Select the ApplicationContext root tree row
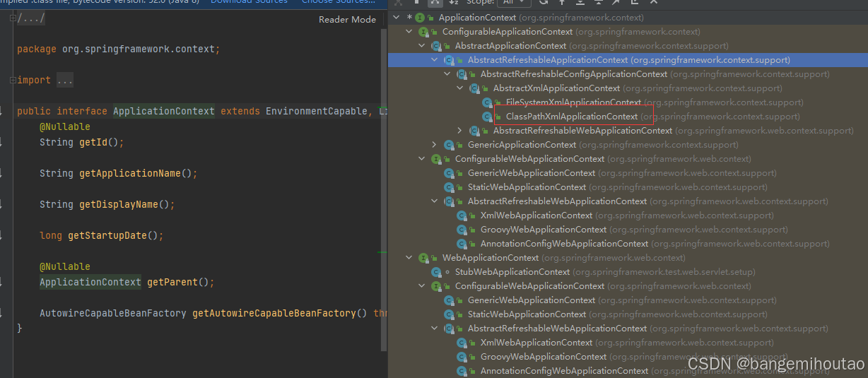Viewport: 868px width, 378px height. click(x=628, y=17)
